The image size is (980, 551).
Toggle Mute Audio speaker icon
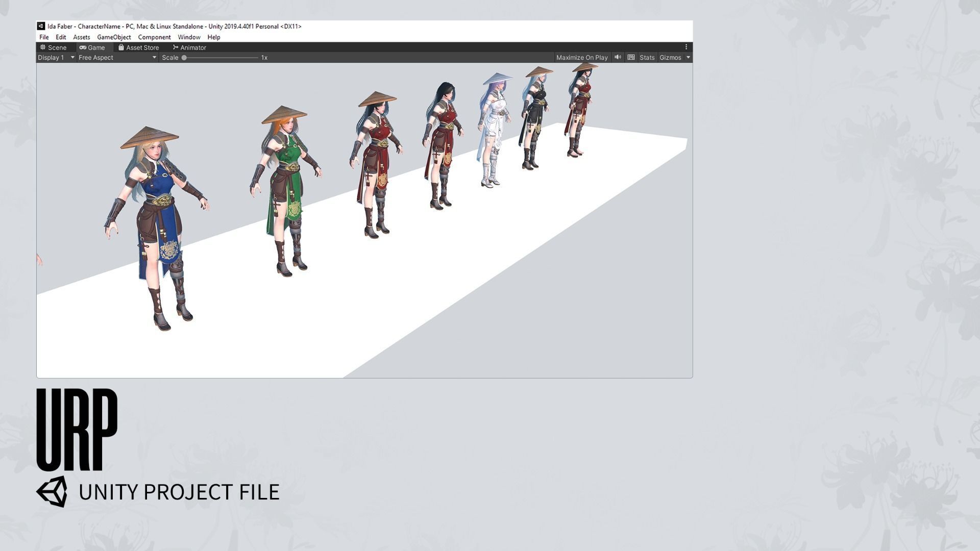point(618,57)
